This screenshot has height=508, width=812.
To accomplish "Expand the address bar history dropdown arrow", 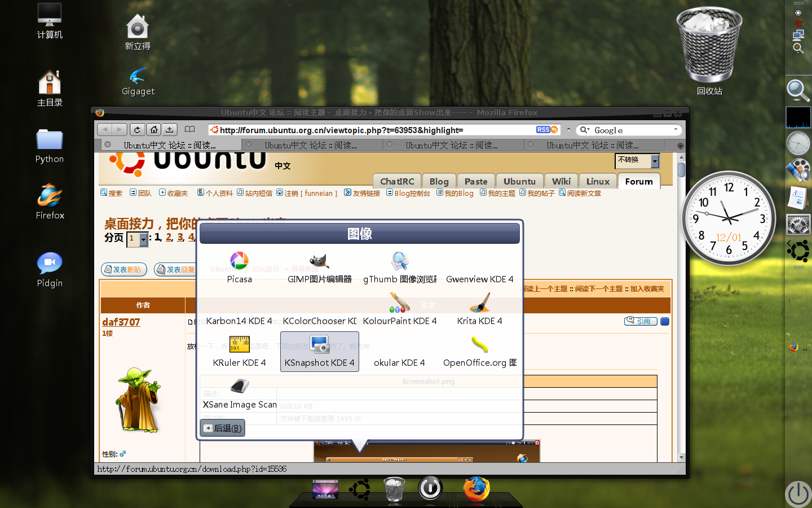I will 568,130.
